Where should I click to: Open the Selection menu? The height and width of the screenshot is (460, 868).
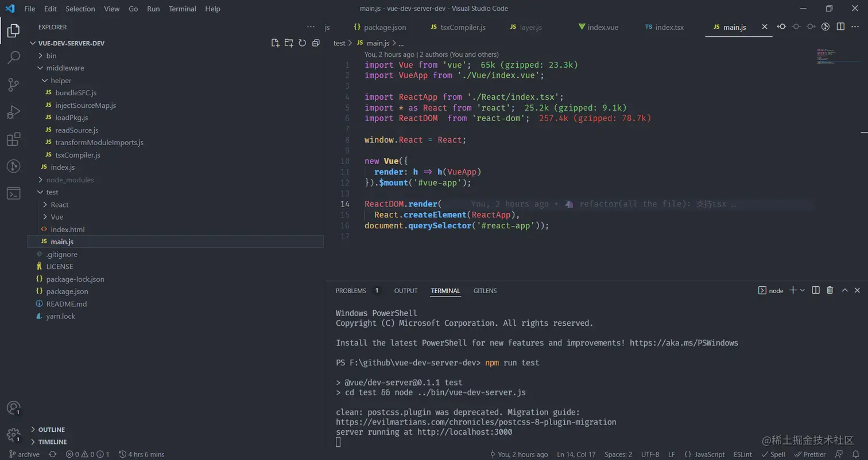pyautogui.click(x=80, y=9)
